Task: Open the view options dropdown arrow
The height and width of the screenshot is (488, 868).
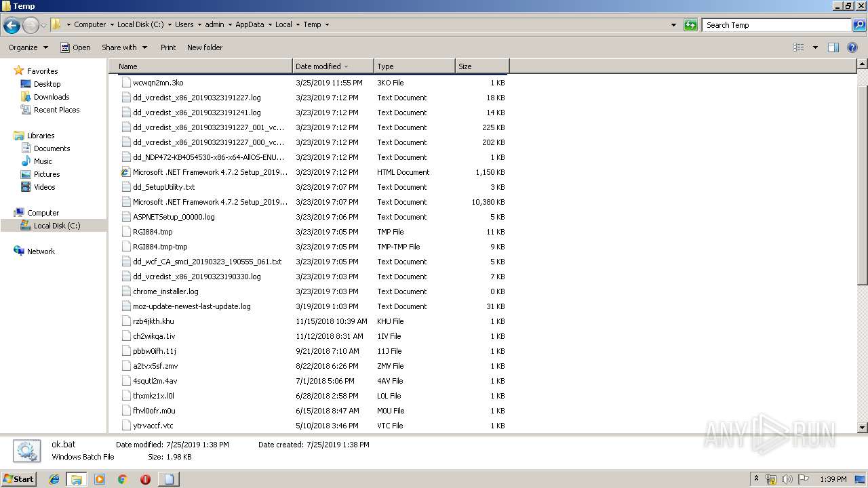Action: (x=815, y=47)
